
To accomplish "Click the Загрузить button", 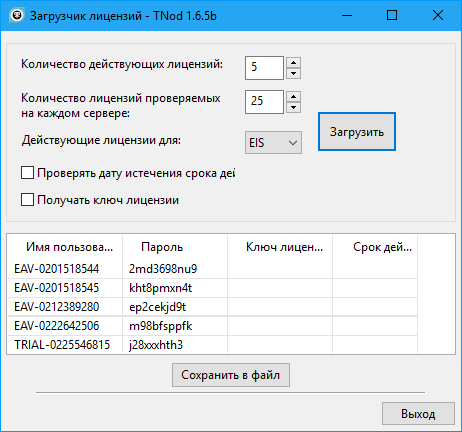I will pyautogui.click(x=357, y=132).
